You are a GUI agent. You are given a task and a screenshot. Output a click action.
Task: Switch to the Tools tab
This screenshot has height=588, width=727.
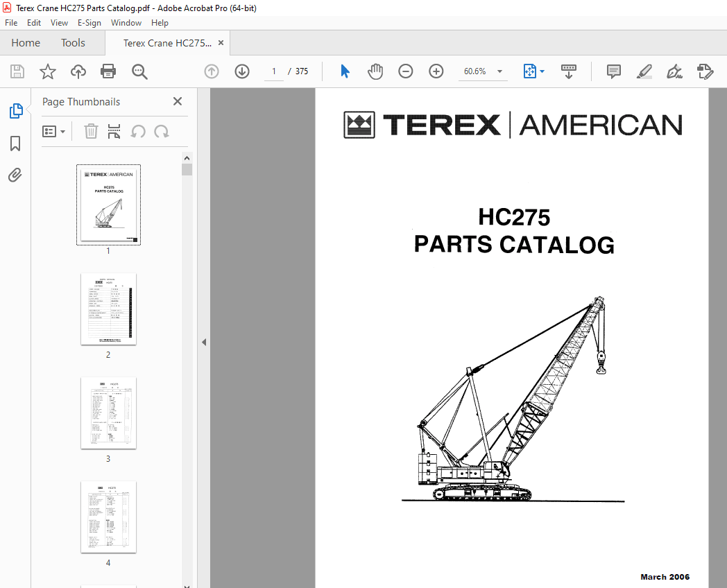click(x=73, y=42)
